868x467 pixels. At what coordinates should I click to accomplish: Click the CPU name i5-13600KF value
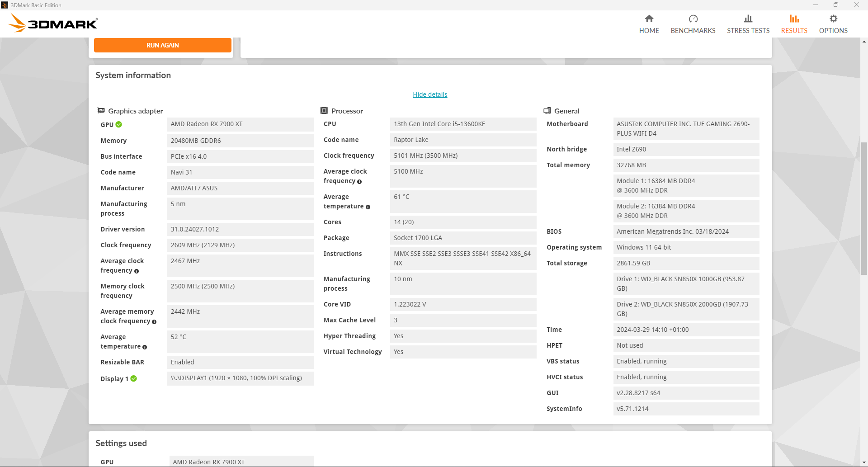click(x=463, y=124)
